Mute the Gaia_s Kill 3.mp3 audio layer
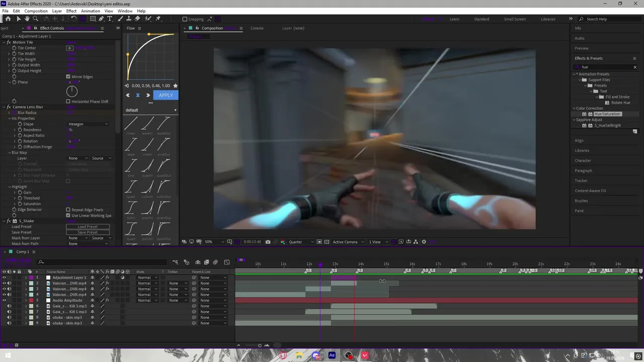Image resolution: width=644 pixels, height=362 pixels. [x=9, y=306]
